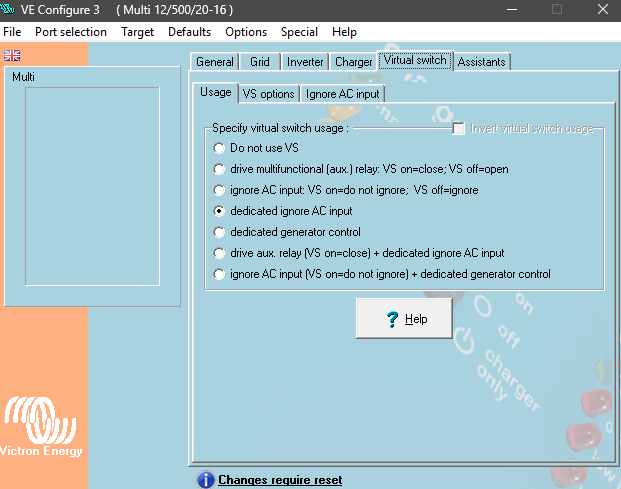Screen dimensions: 621x489
Task: Click the Multi device panel box
Action: point(92,186)
